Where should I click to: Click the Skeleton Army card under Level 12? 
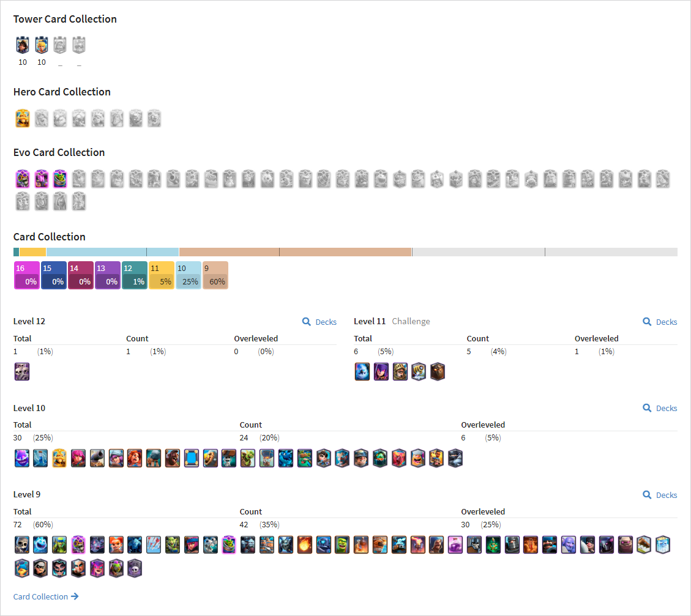(22, 372)
